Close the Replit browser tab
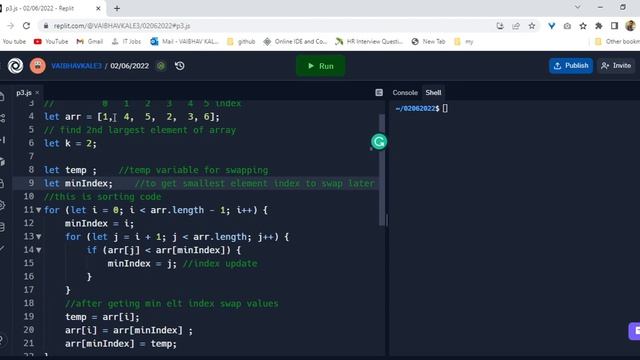 [x=98, y=8]
